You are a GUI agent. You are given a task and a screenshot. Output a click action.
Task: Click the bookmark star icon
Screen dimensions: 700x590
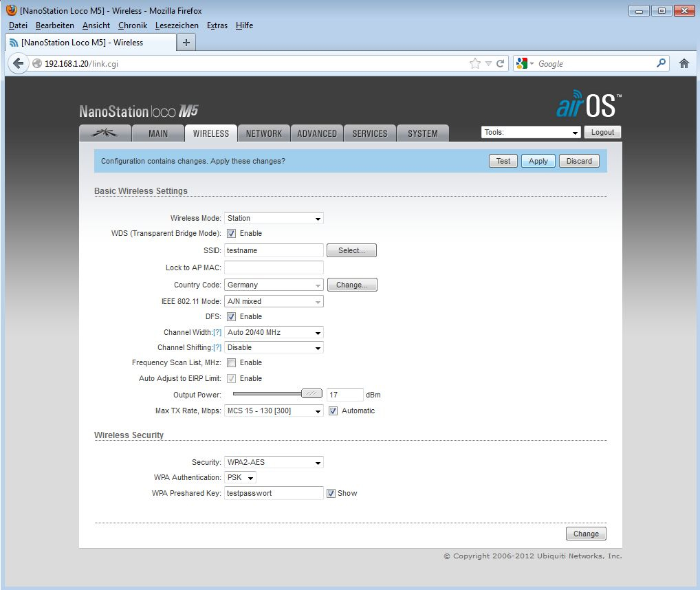[x=475, y=63]
